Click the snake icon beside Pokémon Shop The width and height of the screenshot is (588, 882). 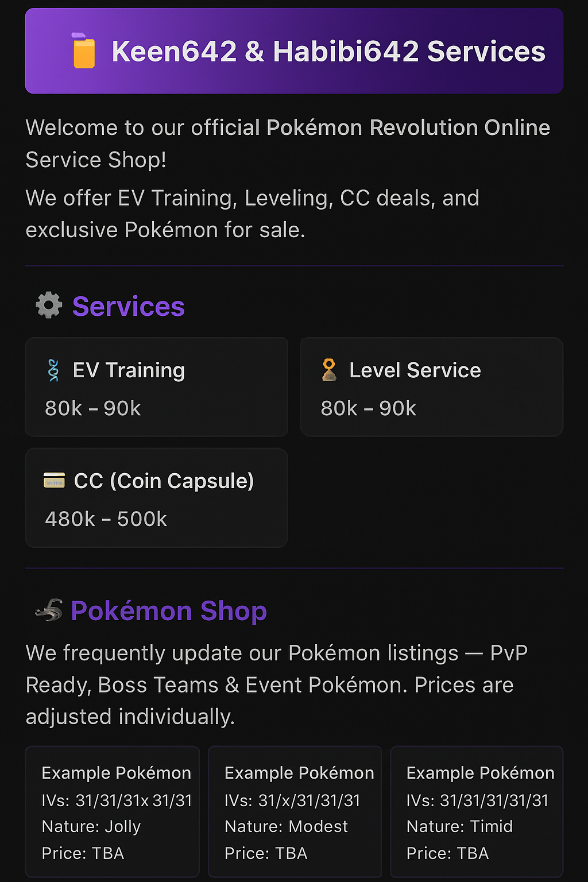pyautogui.click(x=49, y=610)
